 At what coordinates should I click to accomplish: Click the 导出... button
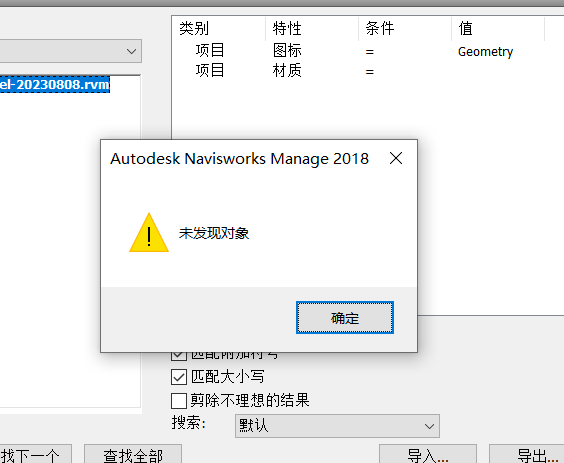[x=527, y=455]
